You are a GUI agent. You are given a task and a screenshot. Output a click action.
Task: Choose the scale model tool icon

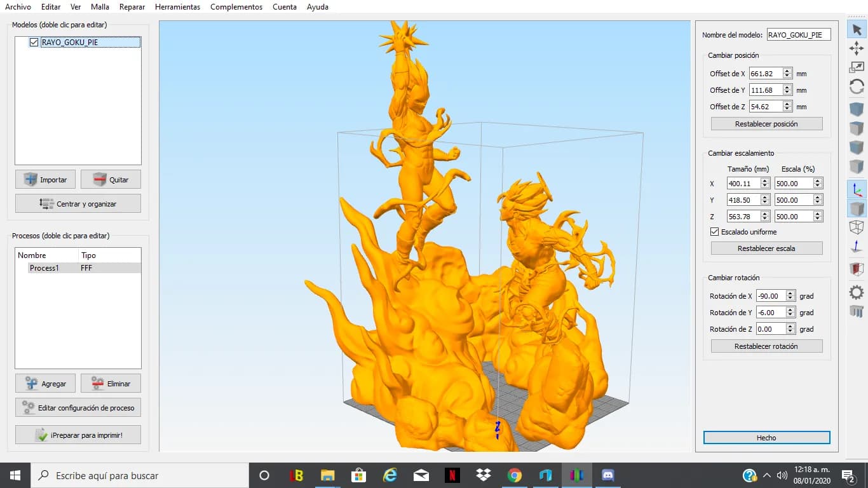pyautogui.click(x=857, y=67)
